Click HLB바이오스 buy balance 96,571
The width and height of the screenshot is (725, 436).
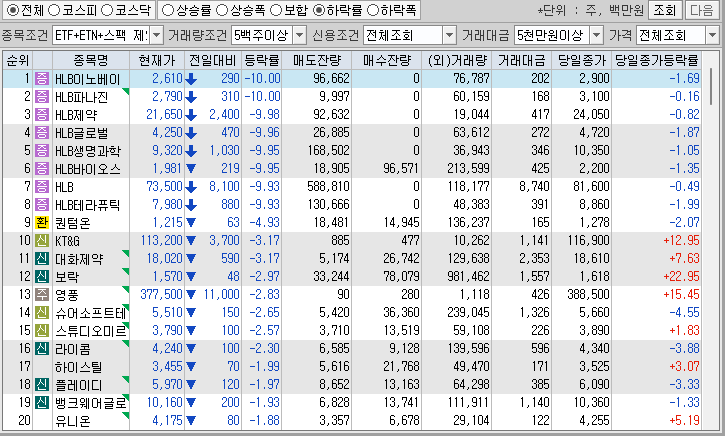[401, 169]
